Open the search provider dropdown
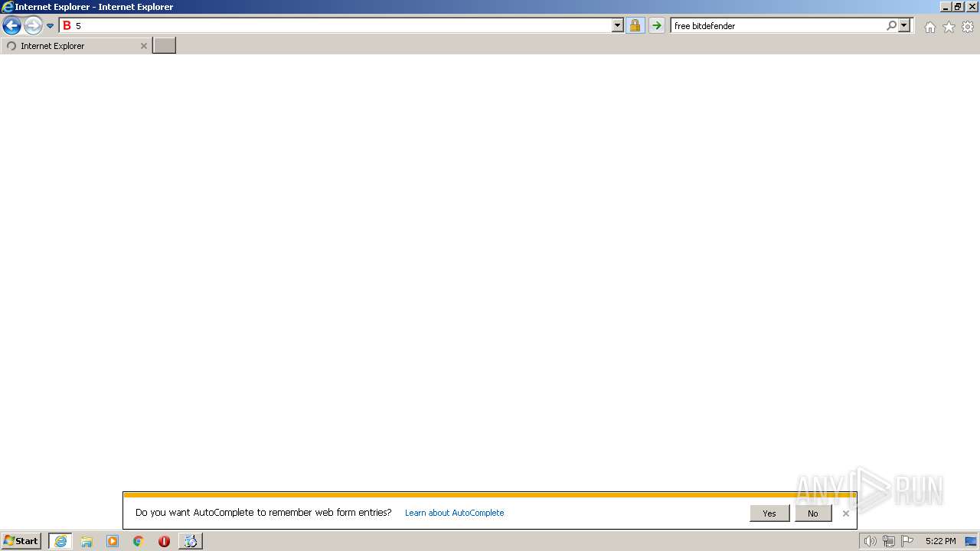This screenshot has height=551, width=980. (x=904, y=25)
